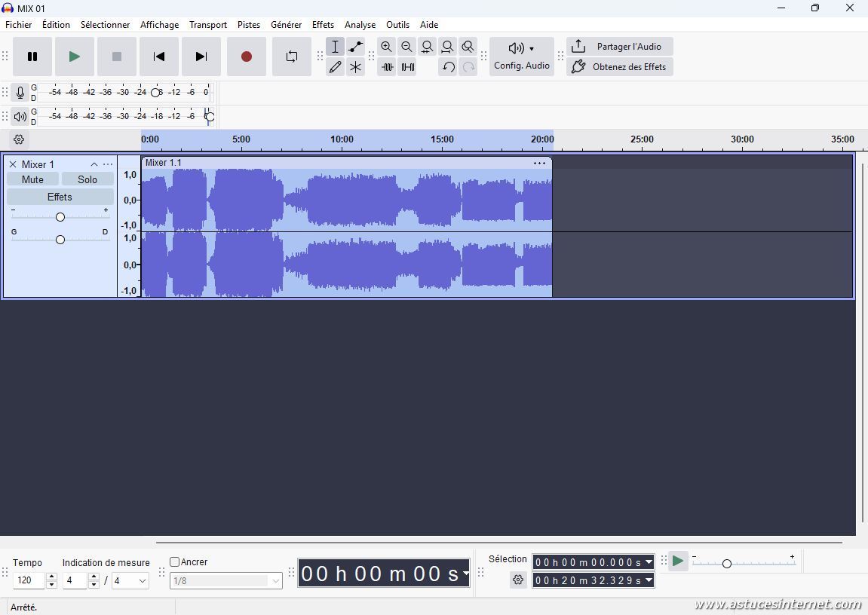Click the Partager l'Audio button

[620, 47]
